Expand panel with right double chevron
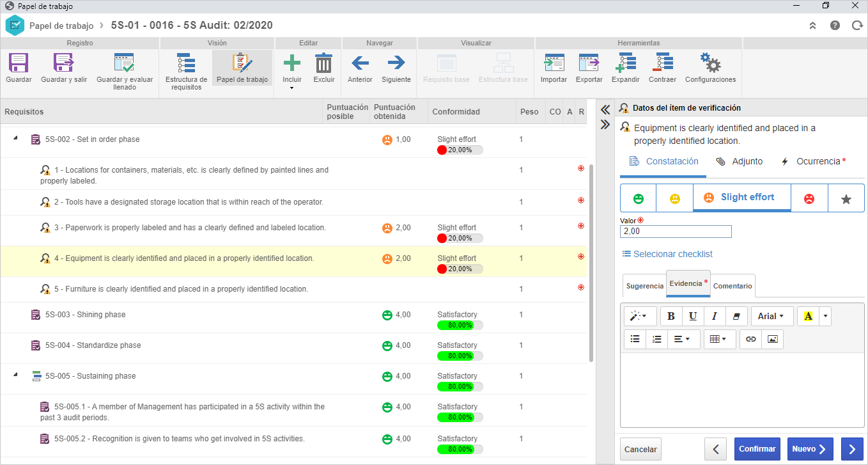 click(x=605, y=124)
